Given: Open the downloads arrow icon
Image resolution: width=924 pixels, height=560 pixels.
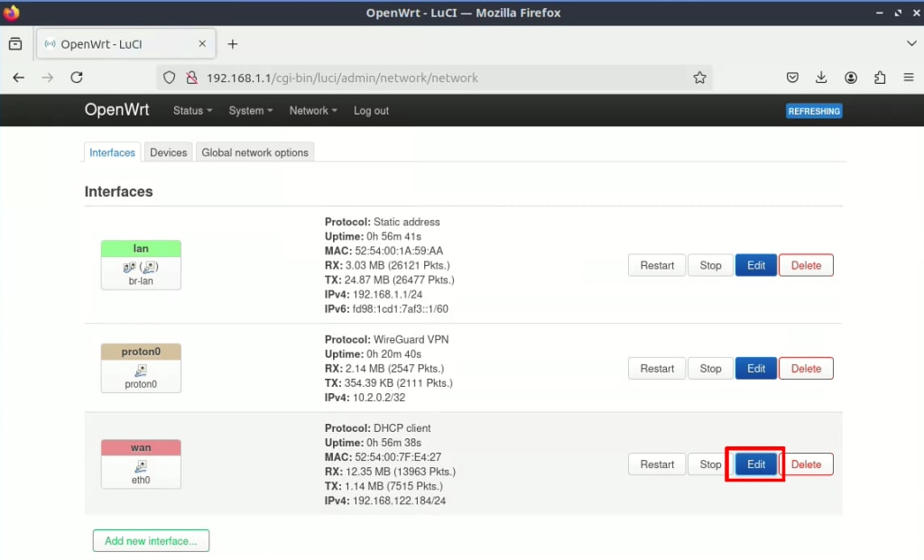Looking at the screenshot, I should 821,78.
